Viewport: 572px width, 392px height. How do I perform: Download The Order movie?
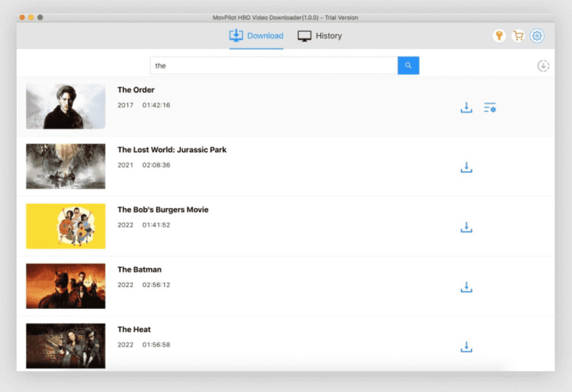coord(466,108)
